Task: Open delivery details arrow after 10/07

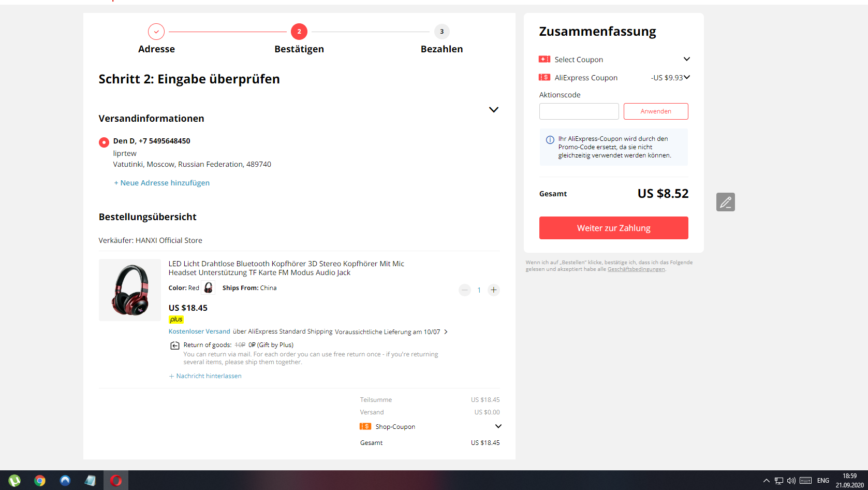Action: pos(446,332)
